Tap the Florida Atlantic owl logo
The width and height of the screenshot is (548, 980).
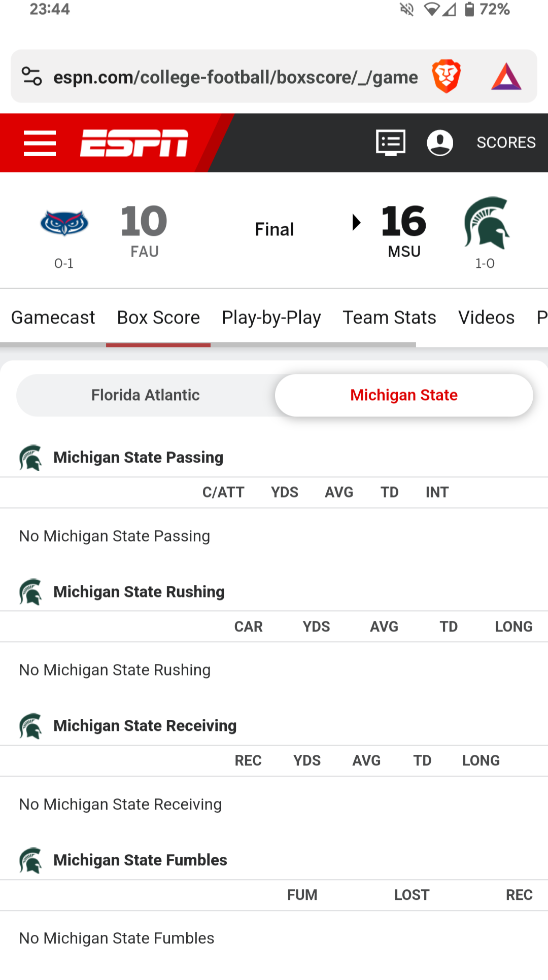click(64, 223)
